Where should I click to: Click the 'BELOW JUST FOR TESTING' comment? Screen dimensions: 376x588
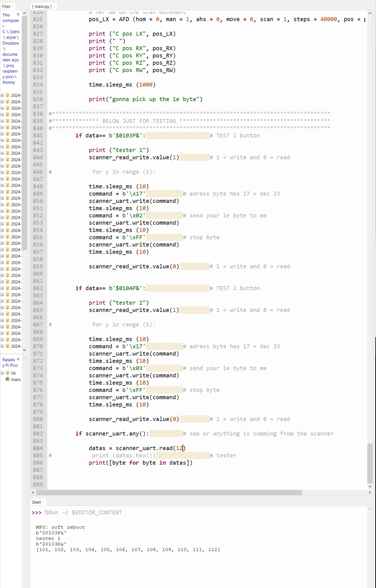(139, 121)
